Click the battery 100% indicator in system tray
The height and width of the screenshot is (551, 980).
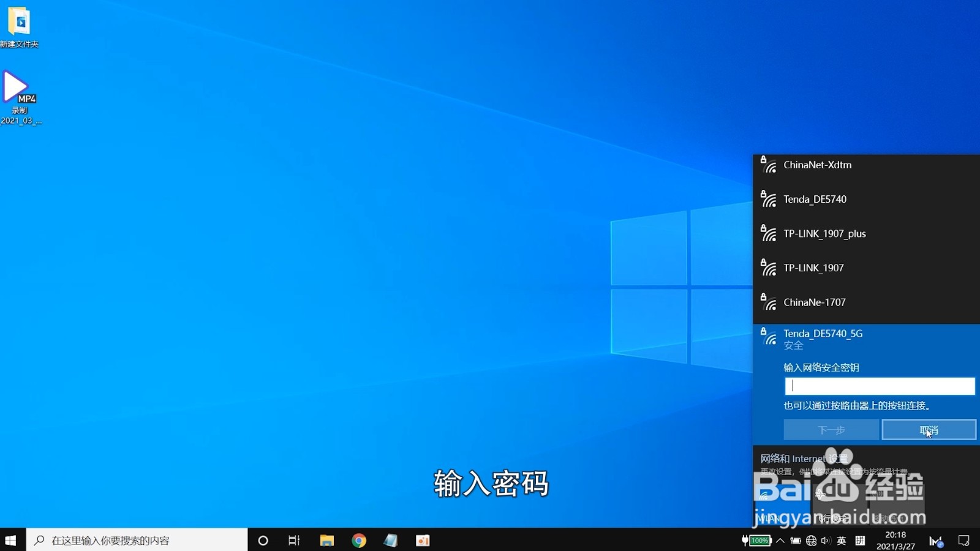click(x=757, y=540)
